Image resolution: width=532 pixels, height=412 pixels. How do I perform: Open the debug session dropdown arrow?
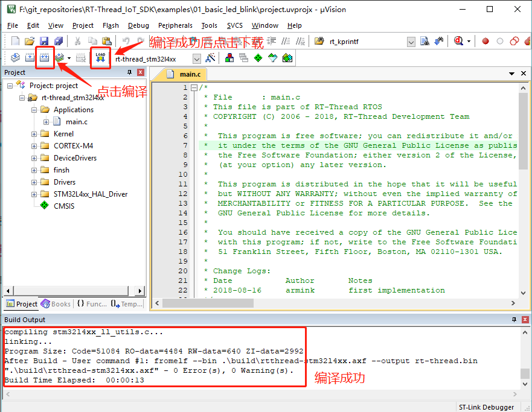(x=469, y=42)
